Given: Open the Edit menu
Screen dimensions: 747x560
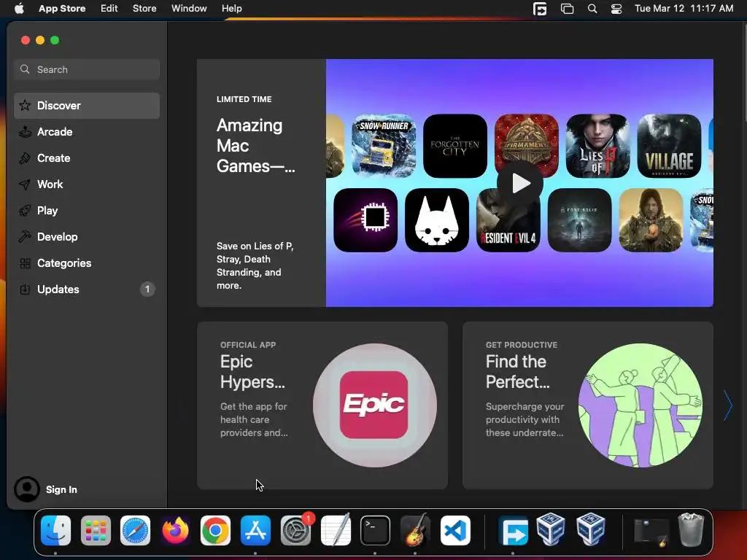Looking at the screenshot, I should tap(109, 9).
